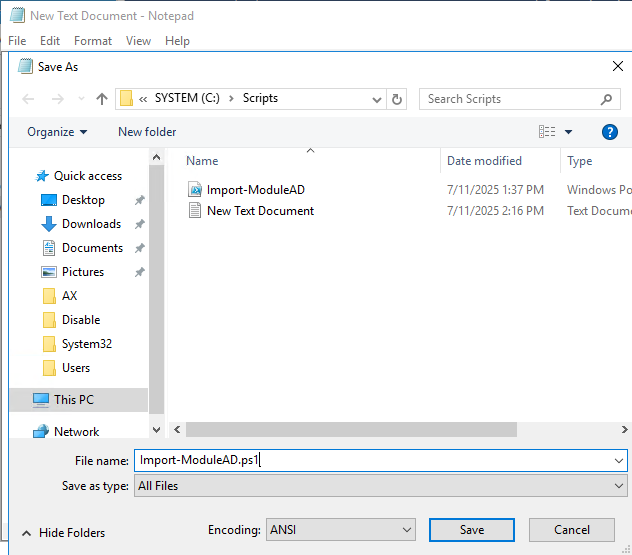Select Import-ModuleAD file name
This screenshot has width=632, height=555.
coord(256,189)
